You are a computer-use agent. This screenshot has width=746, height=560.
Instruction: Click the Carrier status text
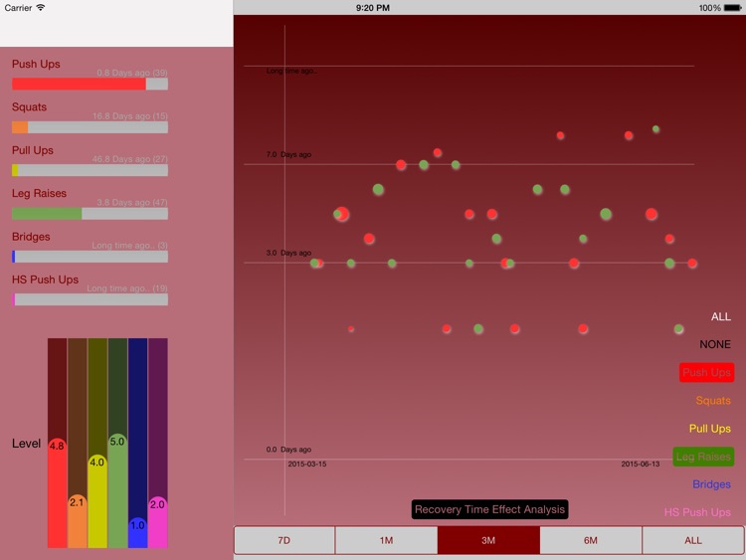[18, 8]
